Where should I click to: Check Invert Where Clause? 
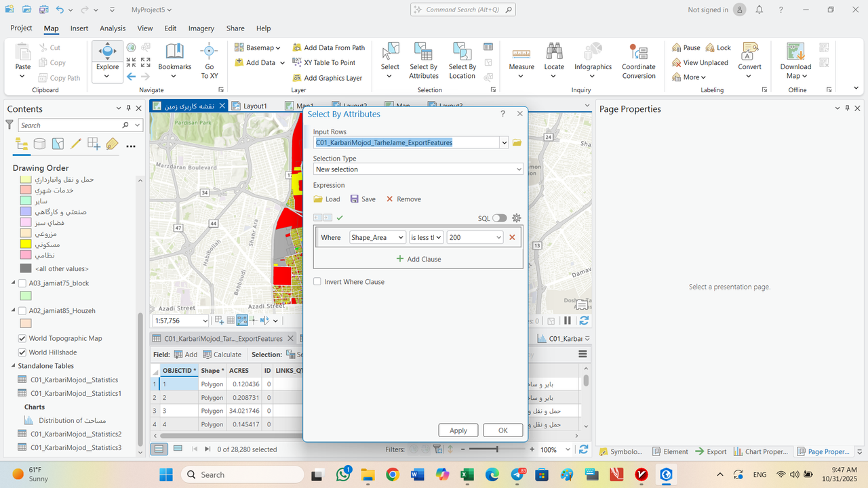(317, 282)
